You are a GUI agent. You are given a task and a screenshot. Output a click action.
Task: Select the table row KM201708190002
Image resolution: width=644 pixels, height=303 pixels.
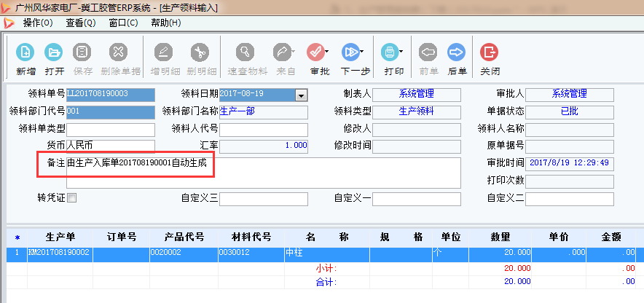click(x=58, y=254)
